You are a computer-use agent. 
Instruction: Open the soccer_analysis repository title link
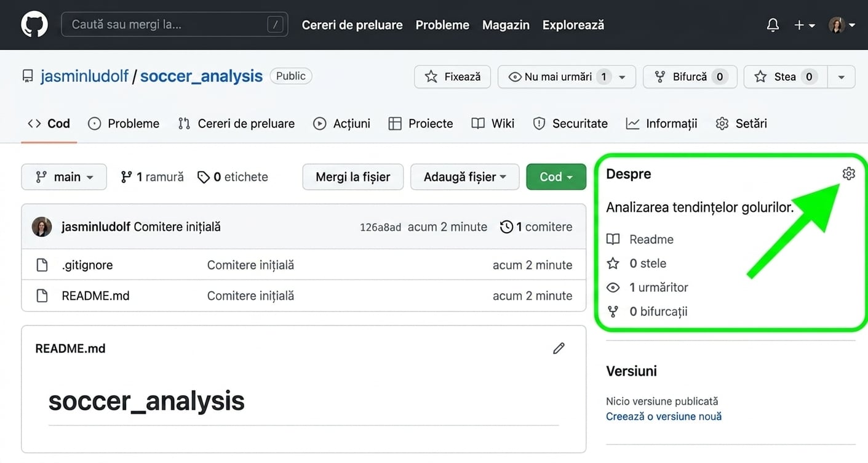pos(201,76)
